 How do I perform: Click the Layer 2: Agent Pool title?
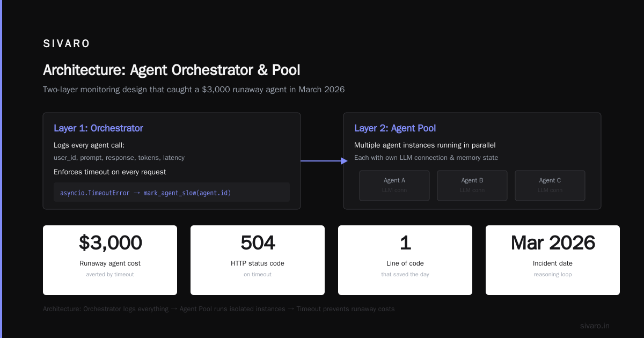(x=395, y=128)
